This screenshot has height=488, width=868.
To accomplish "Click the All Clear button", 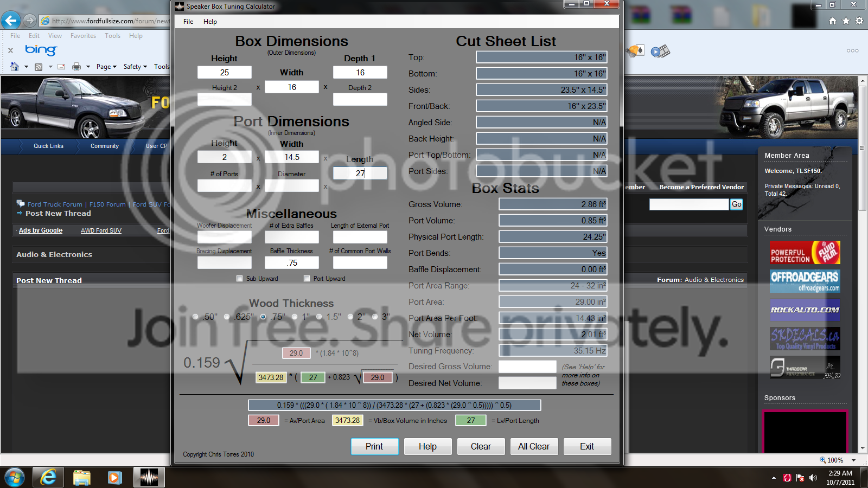I will pos(534,446).
